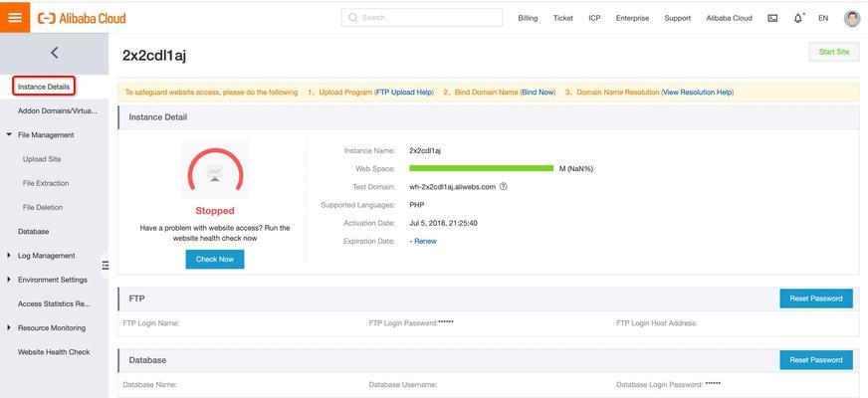Reset the Database password

click(816, 360)
